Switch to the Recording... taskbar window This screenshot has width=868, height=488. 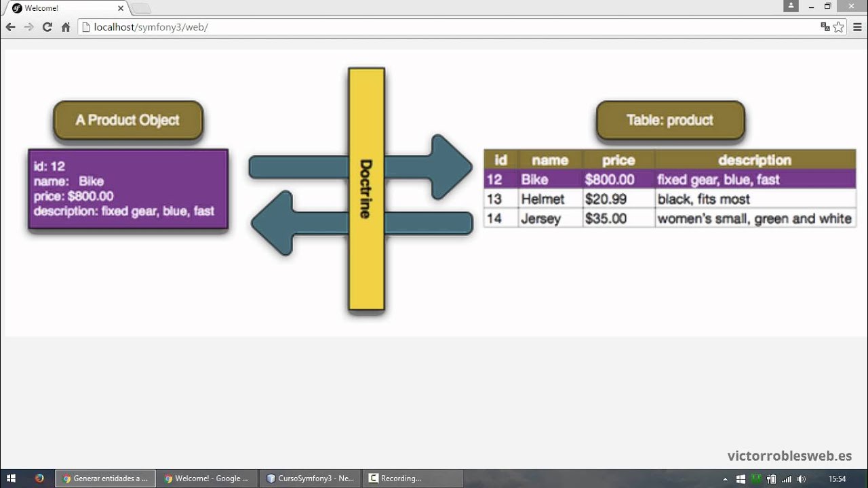(x=413, y=479)
